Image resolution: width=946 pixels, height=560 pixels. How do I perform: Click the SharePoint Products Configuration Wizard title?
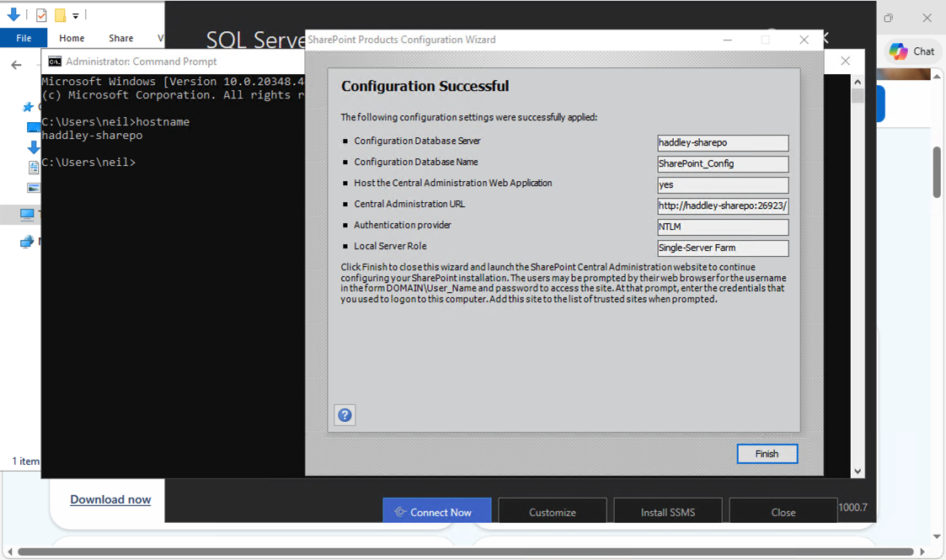pyautogui.click(x=401, y=40)
